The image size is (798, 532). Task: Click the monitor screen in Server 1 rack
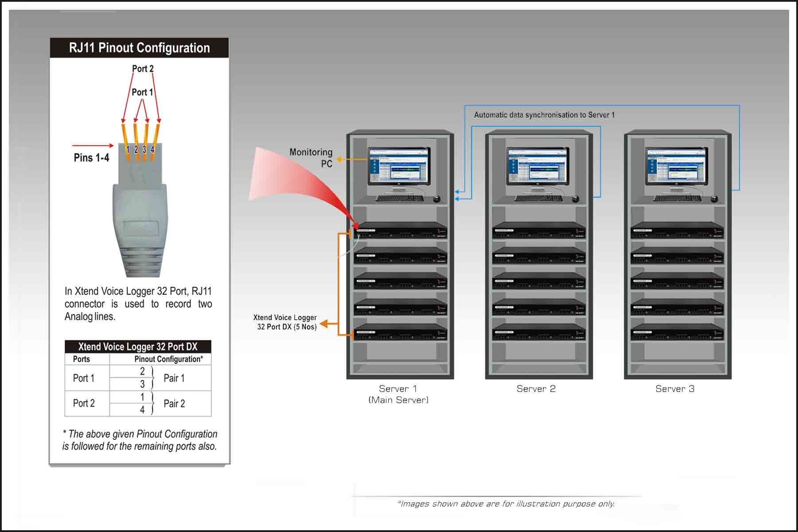(x=399, y=166)
